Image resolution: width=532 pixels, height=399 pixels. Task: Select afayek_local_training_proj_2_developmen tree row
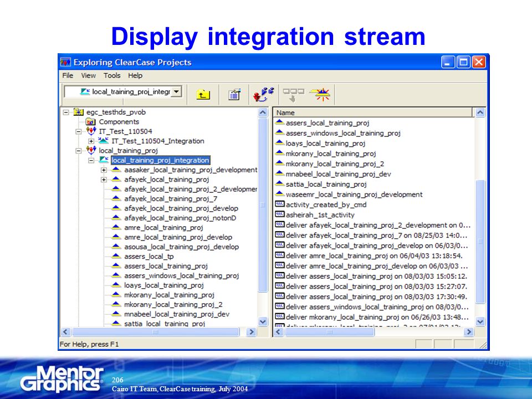pyautogui.click(x=190, y=189)
